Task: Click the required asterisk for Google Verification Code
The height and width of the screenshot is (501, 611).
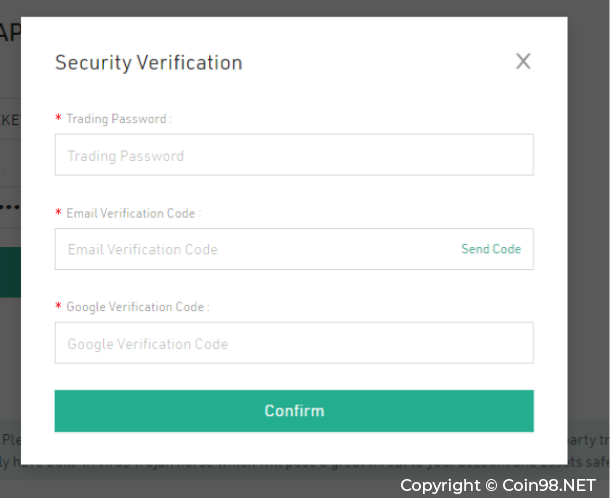Action: click(x=58, y=305)
